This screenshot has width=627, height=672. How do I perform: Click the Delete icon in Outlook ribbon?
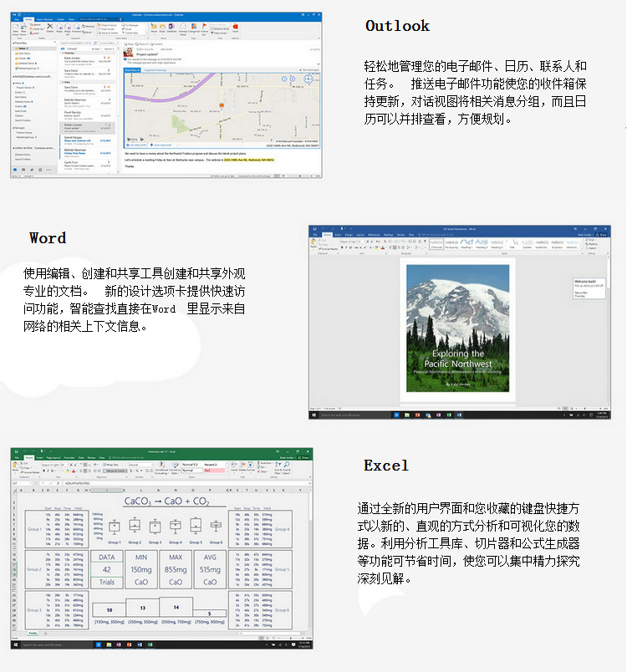coord(51,28)
